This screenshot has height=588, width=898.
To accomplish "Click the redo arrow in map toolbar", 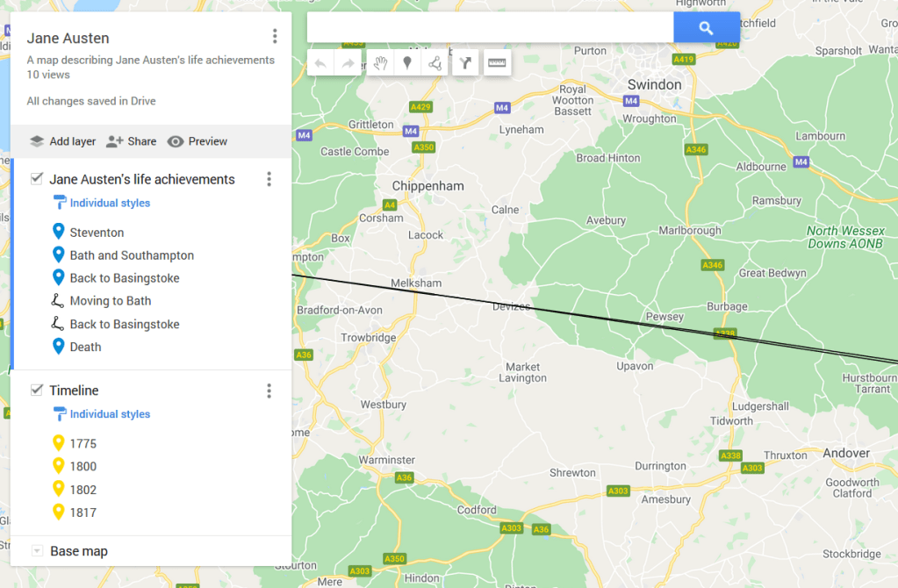I will click(348, 62).
